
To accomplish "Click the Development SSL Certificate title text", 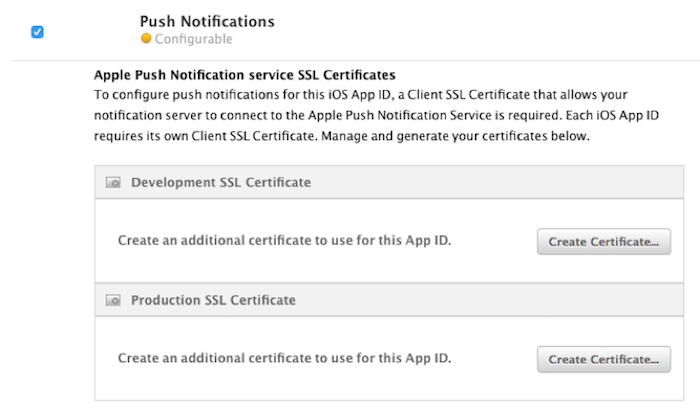I will pos(221,183).
